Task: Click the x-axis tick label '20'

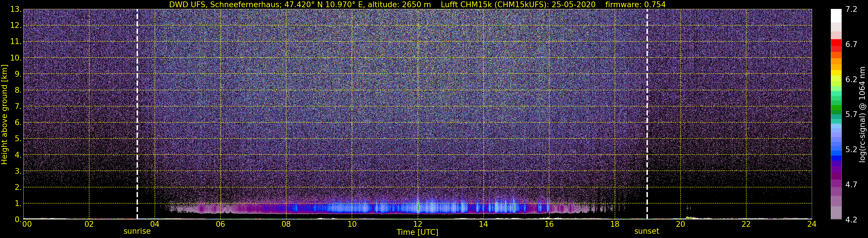Action: point(680,224)
